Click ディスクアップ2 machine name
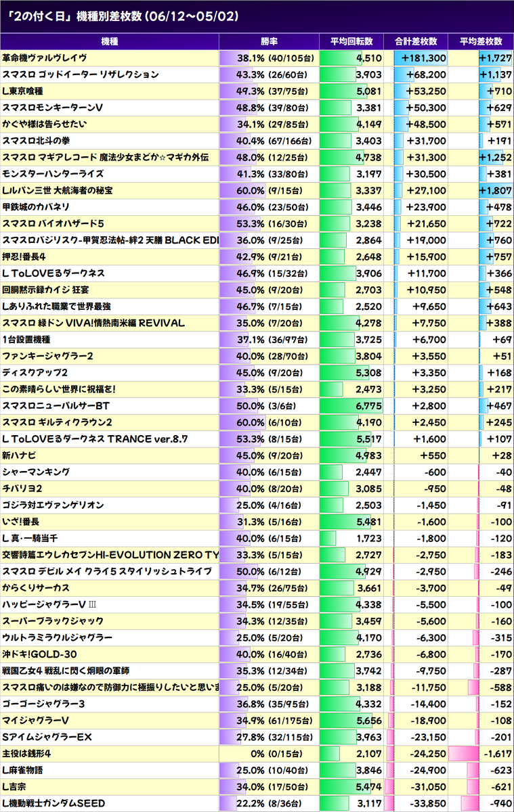Viewport: 514px width, 812px height. point(35,373)
